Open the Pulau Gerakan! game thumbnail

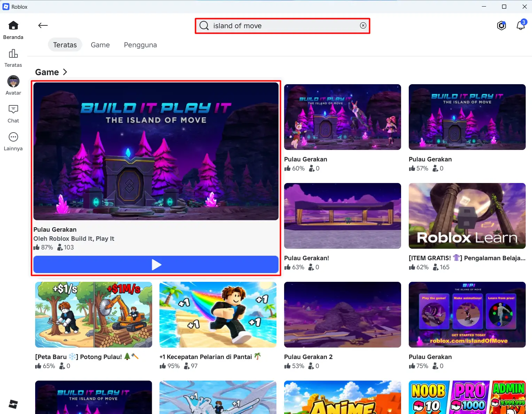click(x=343, y=216)
